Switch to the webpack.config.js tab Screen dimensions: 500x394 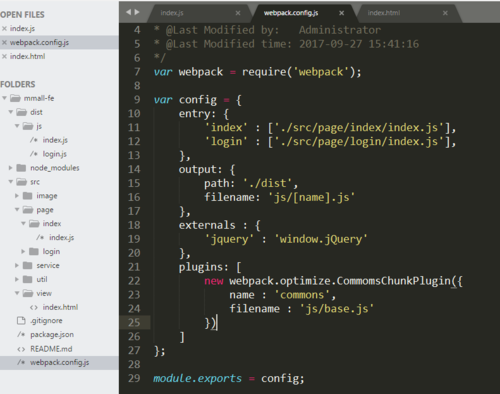click(x=291, y=13)
